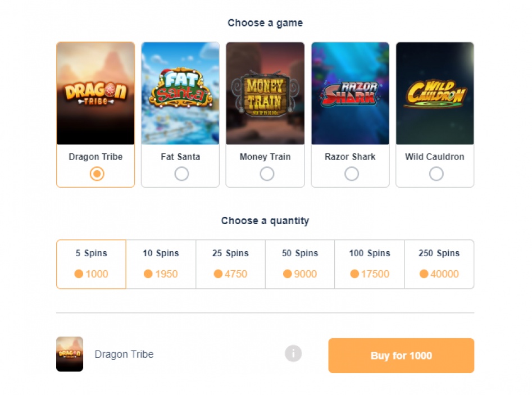Click the small Dragon Tribe summary icon
Screen dimensions: 532x395
(x=70, y=354)
